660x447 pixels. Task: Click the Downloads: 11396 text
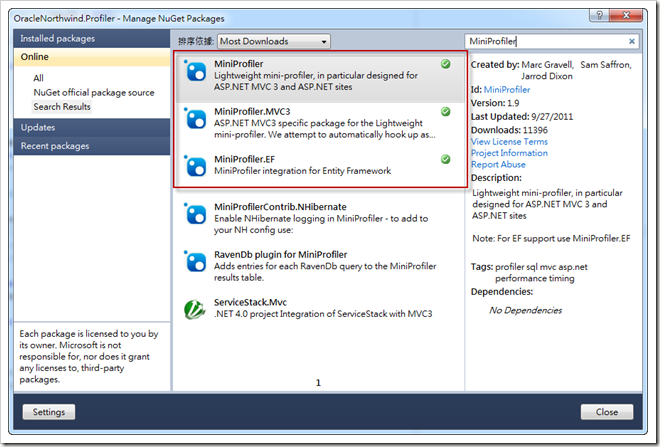pos(509,130)
